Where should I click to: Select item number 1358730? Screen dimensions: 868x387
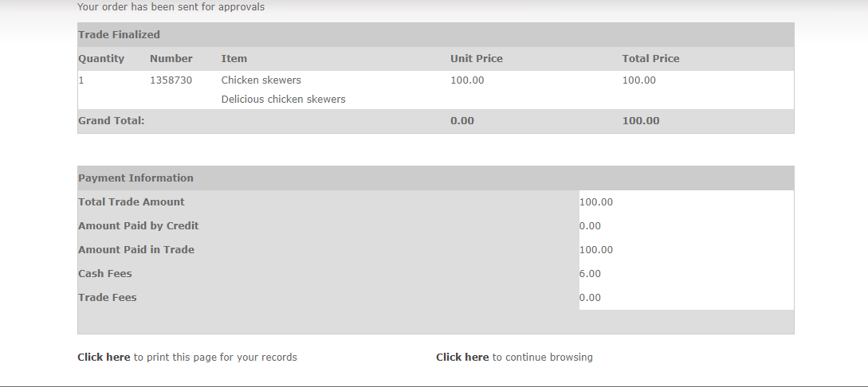pos(171,80)
